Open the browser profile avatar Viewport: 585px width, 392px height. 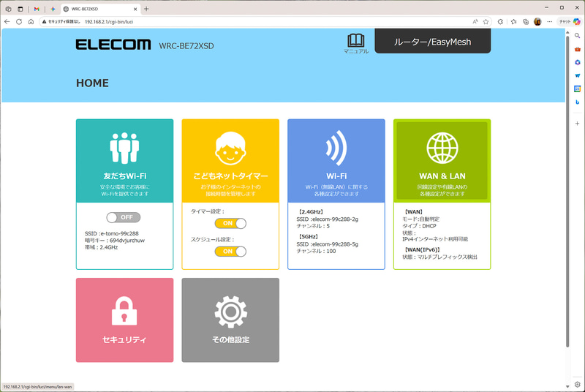coord(537,22)
